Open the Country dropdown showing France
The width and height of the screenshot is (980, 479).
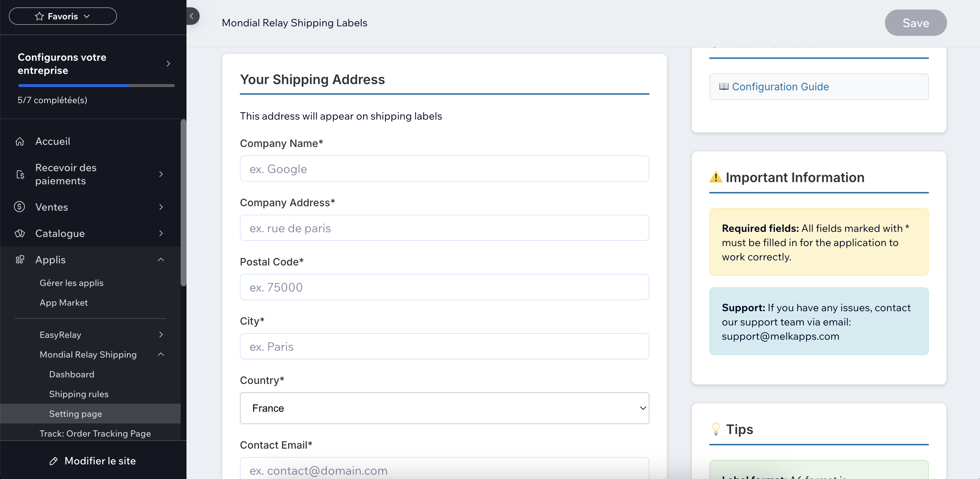(x=444, y=408)
